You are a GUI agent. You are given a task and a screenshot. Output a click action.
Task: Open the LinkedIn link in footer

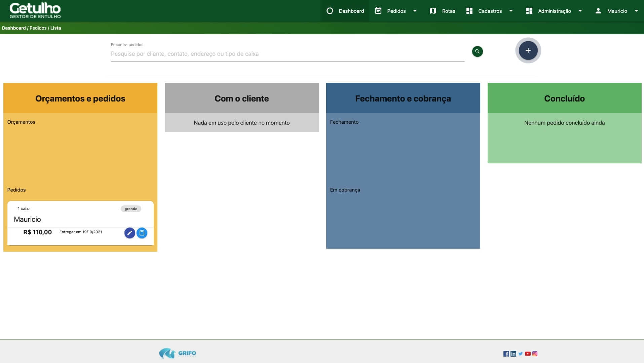click(x=513, y=354)
